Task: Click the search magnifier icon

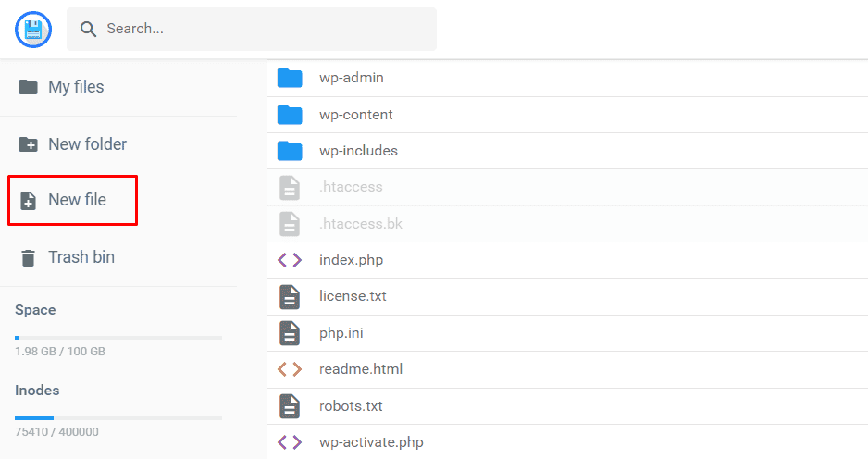Action: click(89, 30)
